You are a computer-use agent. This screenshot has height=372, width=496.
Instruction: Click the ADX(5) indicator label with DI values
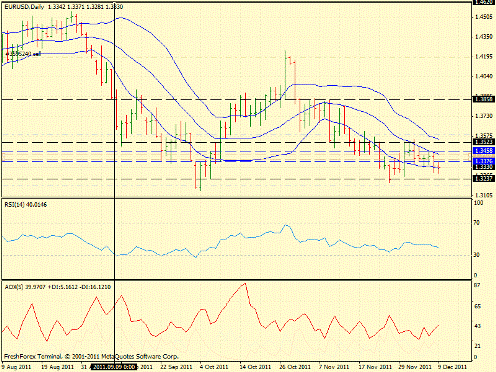click(58, 287)
